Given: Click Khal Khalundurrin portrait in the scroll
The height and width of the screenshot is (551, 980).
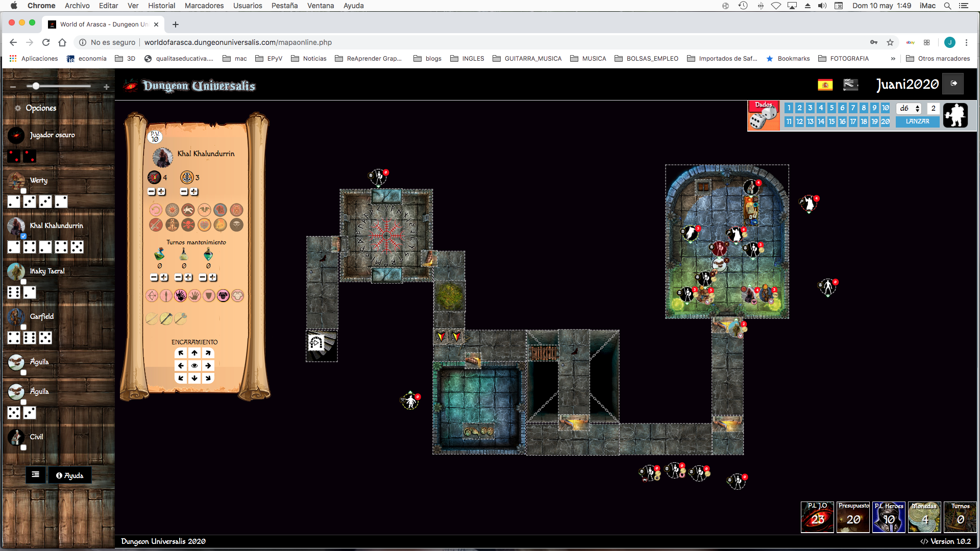Looking at the screenshot, I should click(x=163, y=157).
